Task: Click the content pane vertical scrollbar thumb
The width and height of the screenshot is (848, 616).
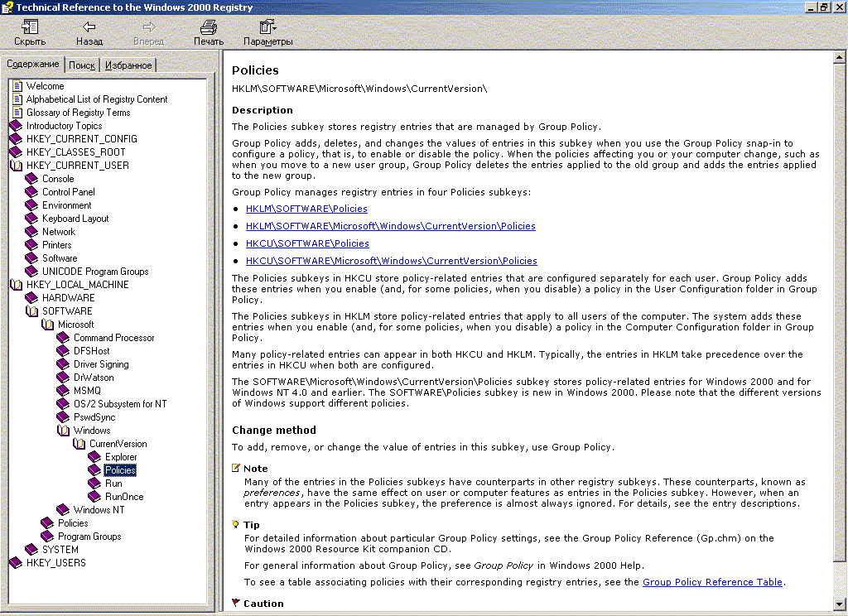Action: [x=840, y=311]
